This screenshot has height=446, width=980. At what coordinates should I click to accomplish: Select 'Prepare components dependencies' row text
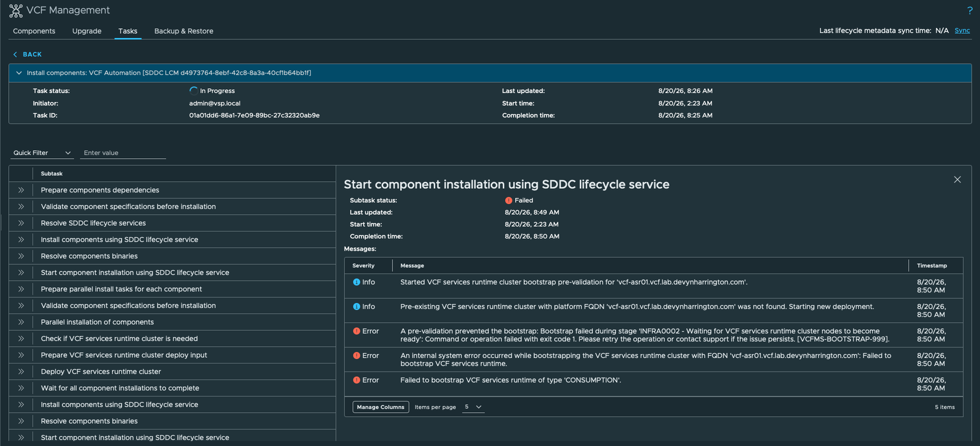[x=100, y=190]
